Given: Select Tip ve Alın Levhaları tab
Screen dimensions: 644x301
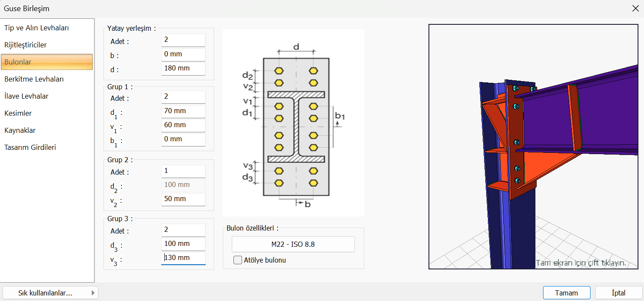Looking at the screenshot, I should tap(37, 28).
